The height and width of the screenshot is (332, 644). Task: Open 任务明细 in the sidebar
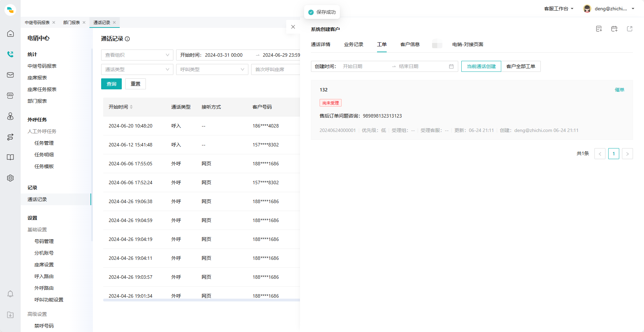[x=44, y=155]
